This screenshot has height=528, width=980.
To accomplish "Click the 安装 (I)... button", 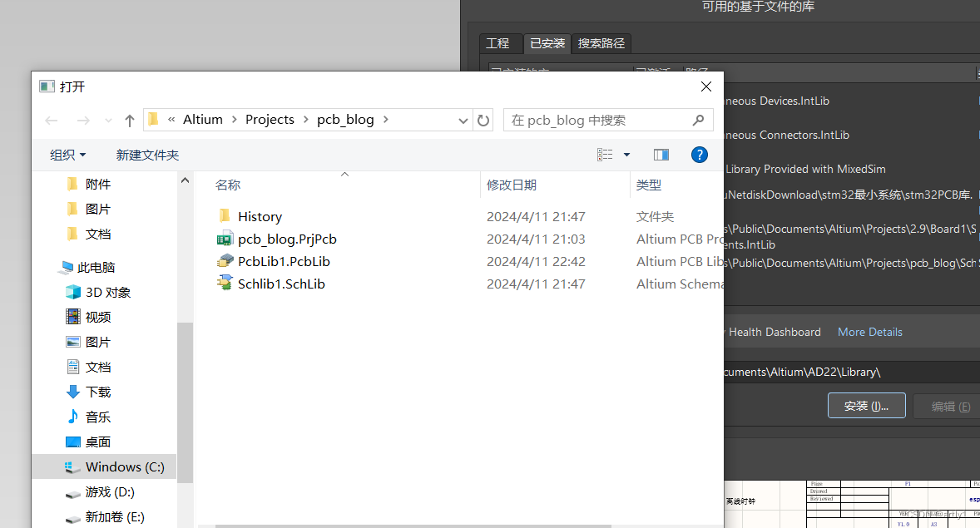I will point(866,406).
